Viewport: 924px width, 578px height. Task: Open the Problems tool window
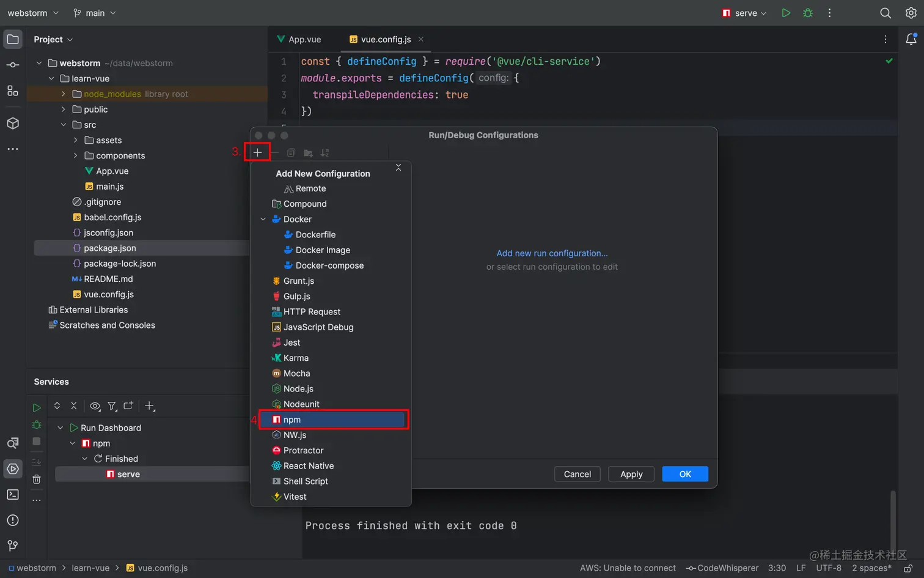[13, 520]
